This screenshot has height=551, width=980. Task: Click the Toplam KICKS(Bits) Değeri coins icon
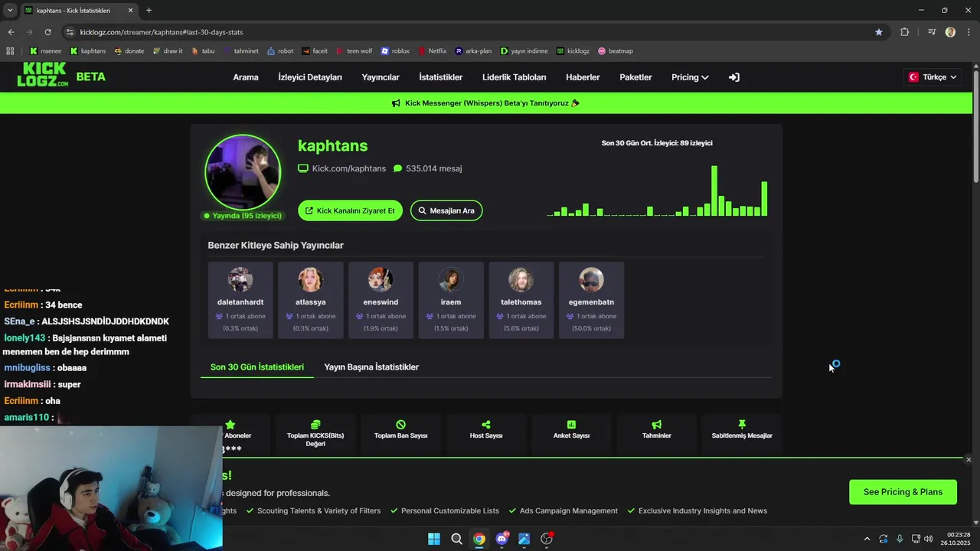click(x=315, y=425)
